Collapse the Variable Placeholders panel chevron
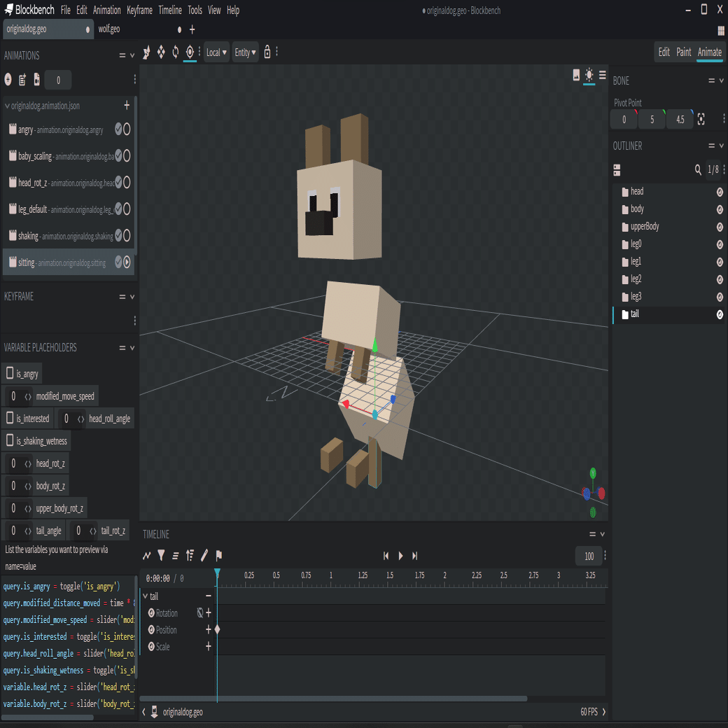The image size is (728, 728). [132, 348]
